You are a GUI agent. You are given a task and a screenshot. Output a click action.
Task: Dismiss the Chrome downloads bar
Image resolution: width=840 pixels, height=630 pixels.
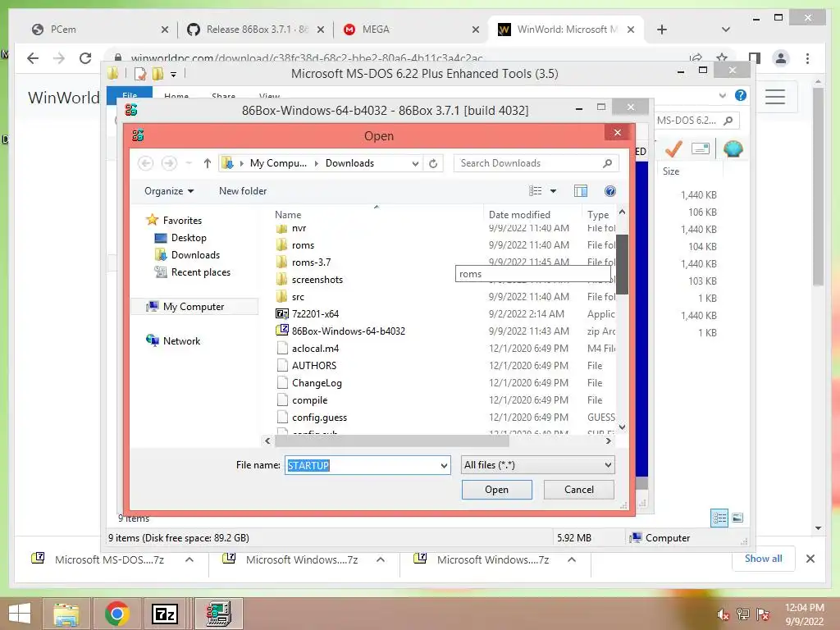click(810, 559)
